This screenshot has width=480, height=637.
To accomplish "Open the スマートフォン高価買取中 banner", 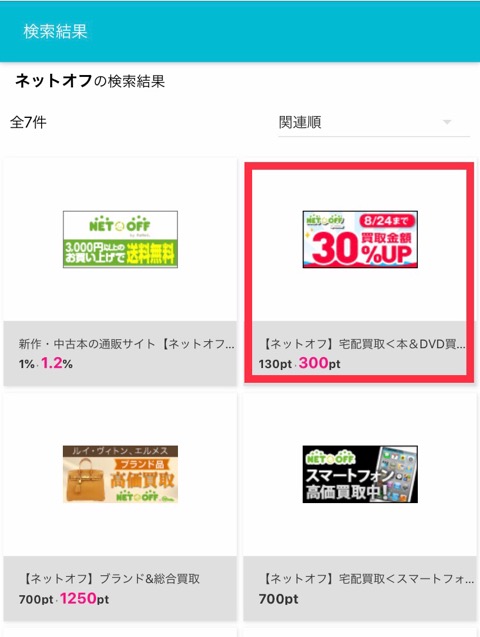I will (360, 474).
